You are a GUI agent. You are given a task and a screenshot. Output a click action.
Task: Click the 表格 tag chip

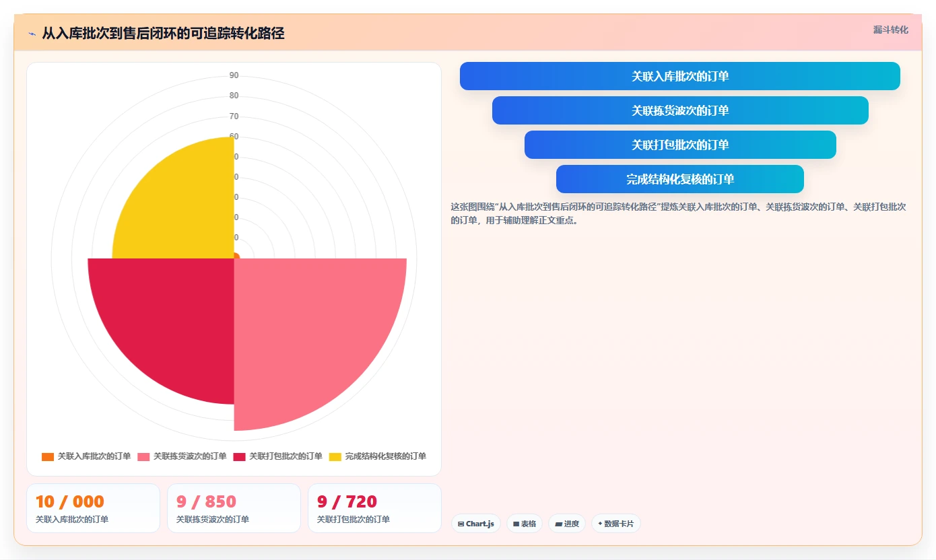tap(525, 524)
